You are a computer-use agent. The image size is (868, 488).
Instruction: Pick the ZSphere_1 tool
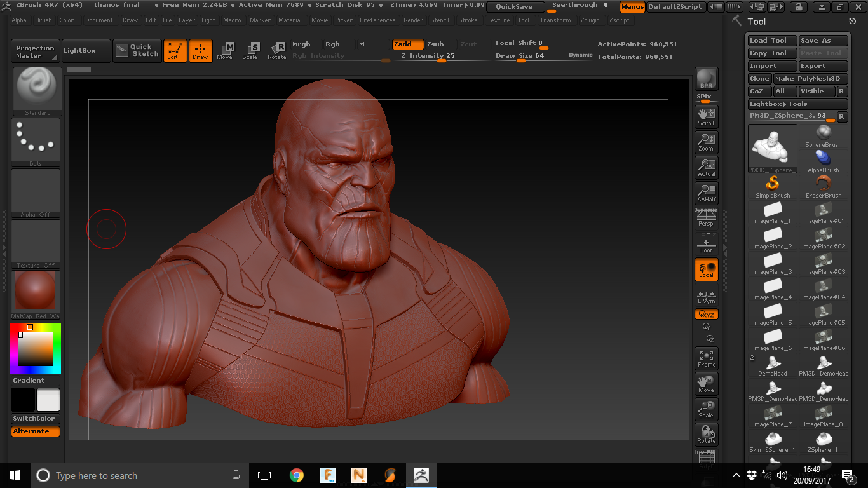pyautogui.click(x=824, y=441)
